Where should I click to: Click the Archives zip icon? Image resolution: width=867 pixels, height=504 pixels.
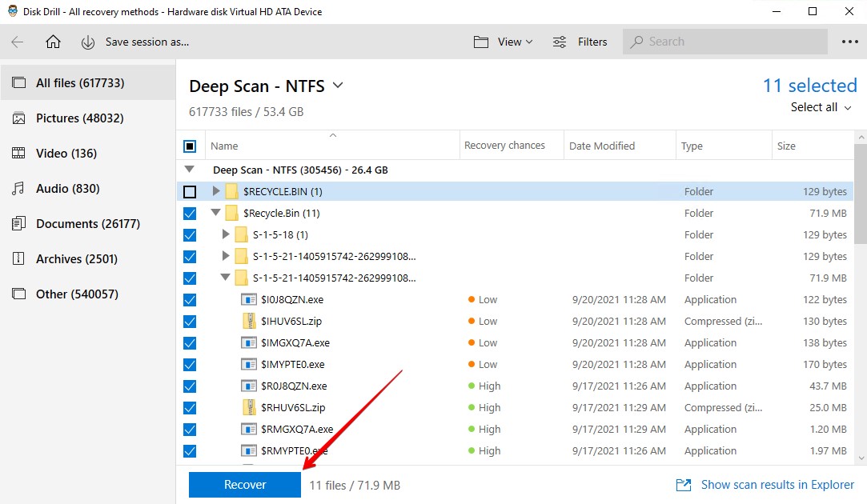click(18, 258)
